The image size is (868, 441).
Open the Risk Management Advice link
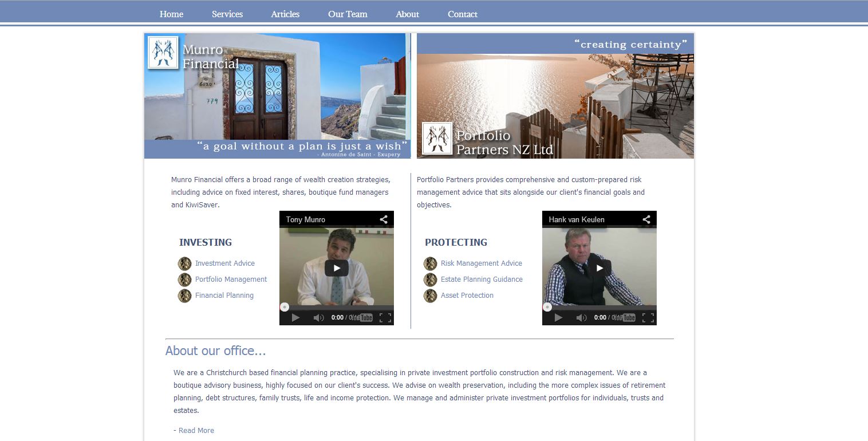(482, 263)
